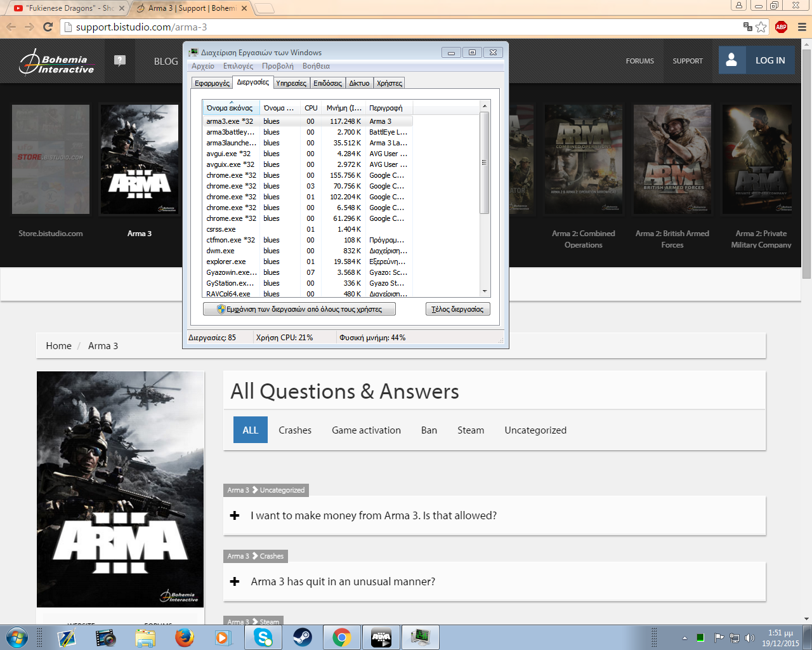Expand "I want to make money from Arma 3" question

click(494, 515)
